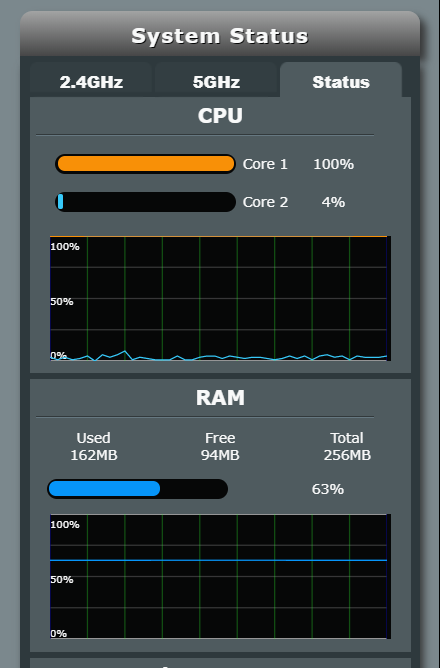
Task: Click the System Status header
Action: (220, 36)
